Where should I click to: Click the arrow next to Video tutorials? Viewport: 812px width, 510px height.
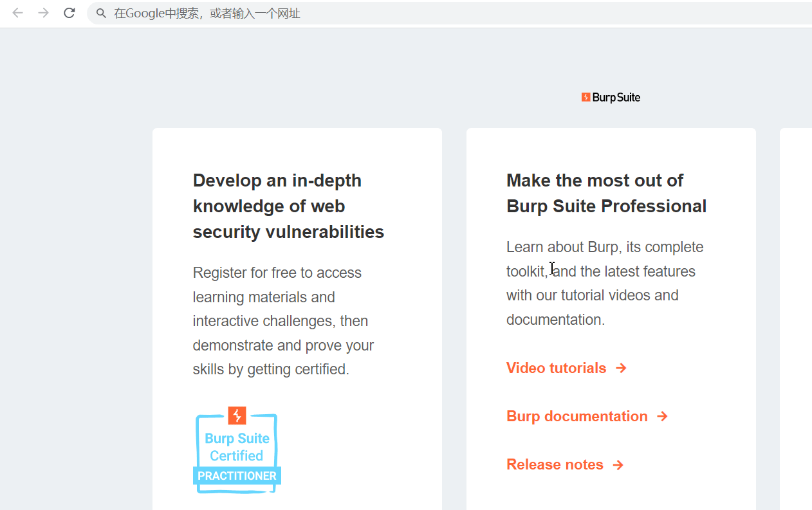point(621,368)
